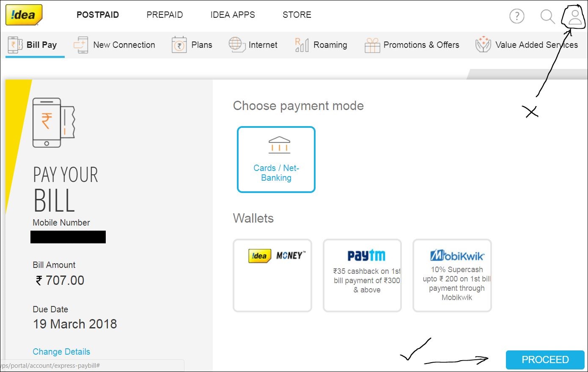Open the IDEA APPS menu
The height and width of the screenshot is (372, 588).
pos(233,15)
